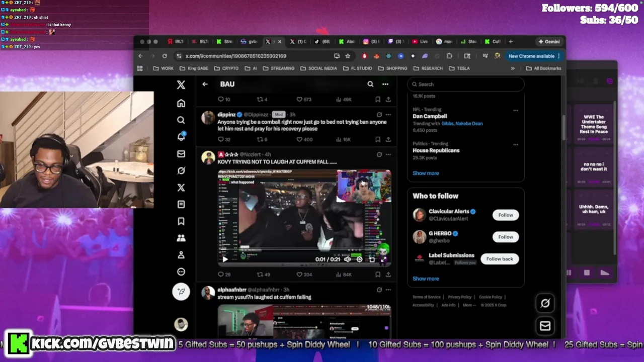
Task: Open options for Dan Campbell trend
Action: [516, 110]
